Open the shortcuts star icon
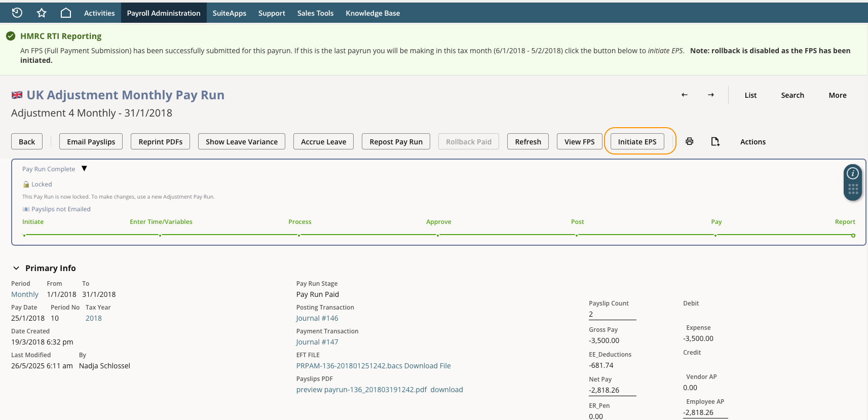Image resolution: width=868 pixels, height=420 pixels. coord(42,13)
